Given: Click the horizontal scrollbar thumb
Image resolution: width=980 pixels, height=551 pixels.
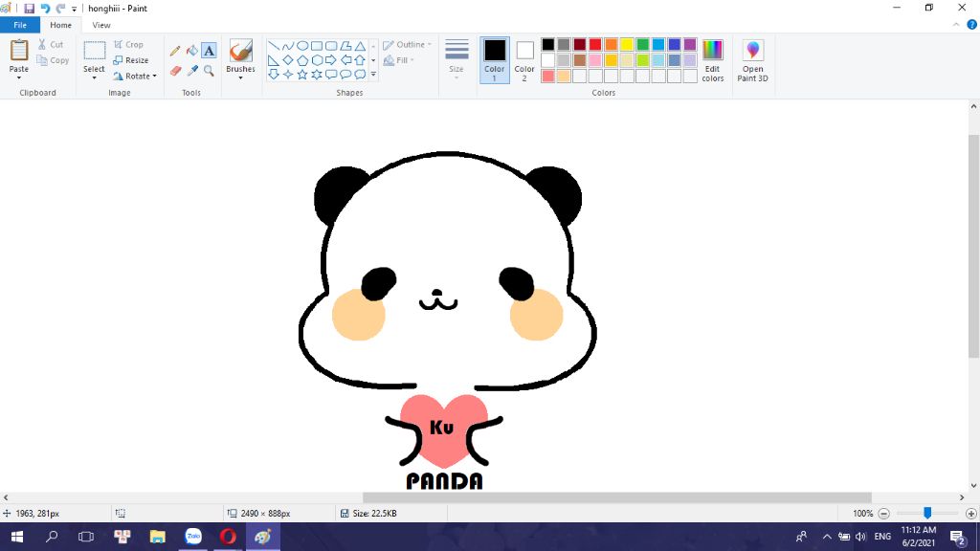Looking at the screenshot, I should (617, 497).
